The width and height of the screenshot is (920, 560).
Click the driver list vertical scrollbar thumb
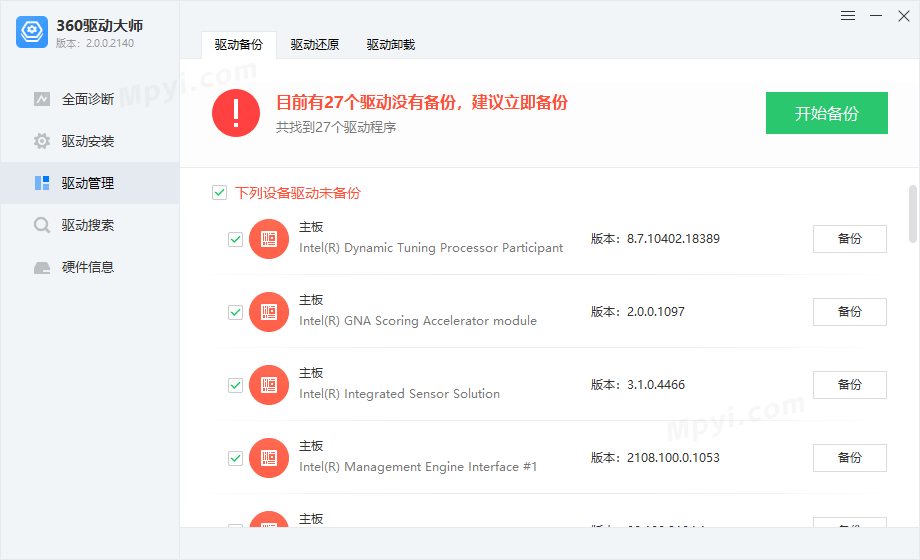pyautogui.click(x=912, y=214)
